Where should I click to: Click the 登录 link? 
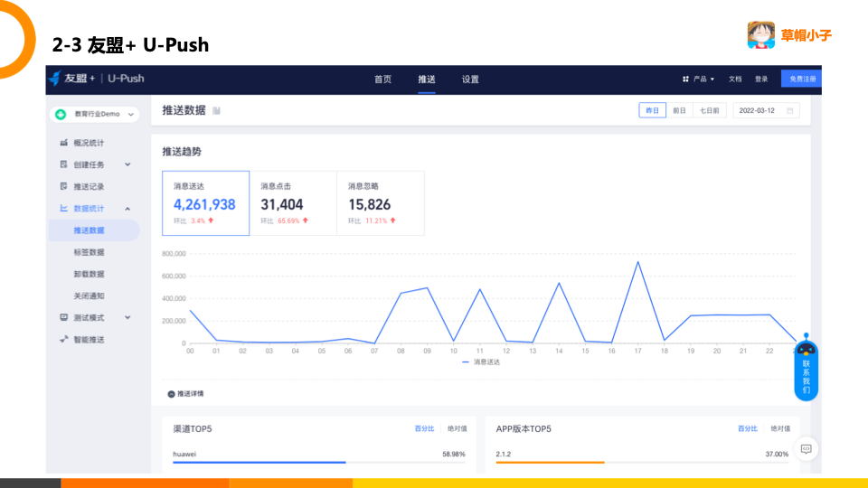(x=761, y=80)
